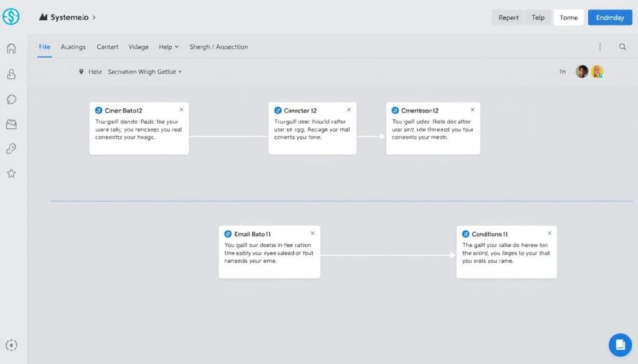
Task: Select the key icon in the sidebar
Action: pyautogui.click(x=11, y=149)
